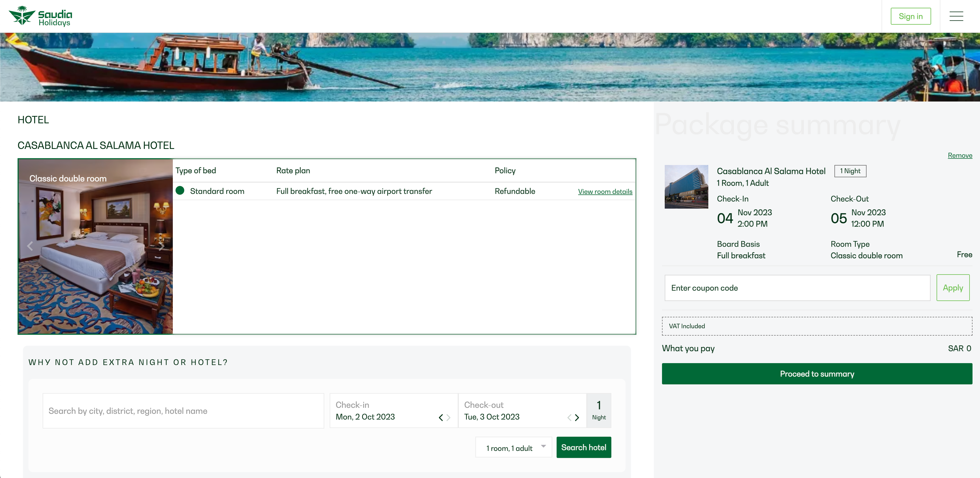Select the Standard room radio button
The width and height of the screenshot is (980, 478).
click(180, 191)
